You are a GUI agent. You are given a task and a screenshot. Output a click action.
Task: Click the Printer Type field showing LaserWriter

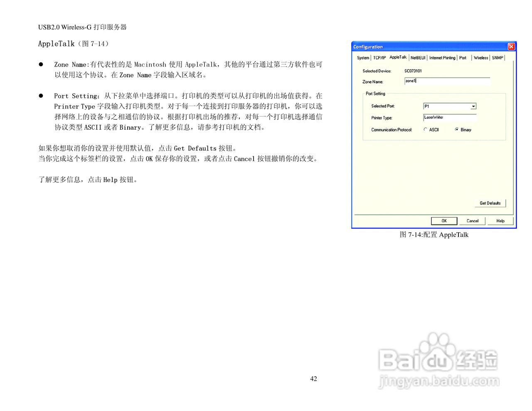pos(449,118)
